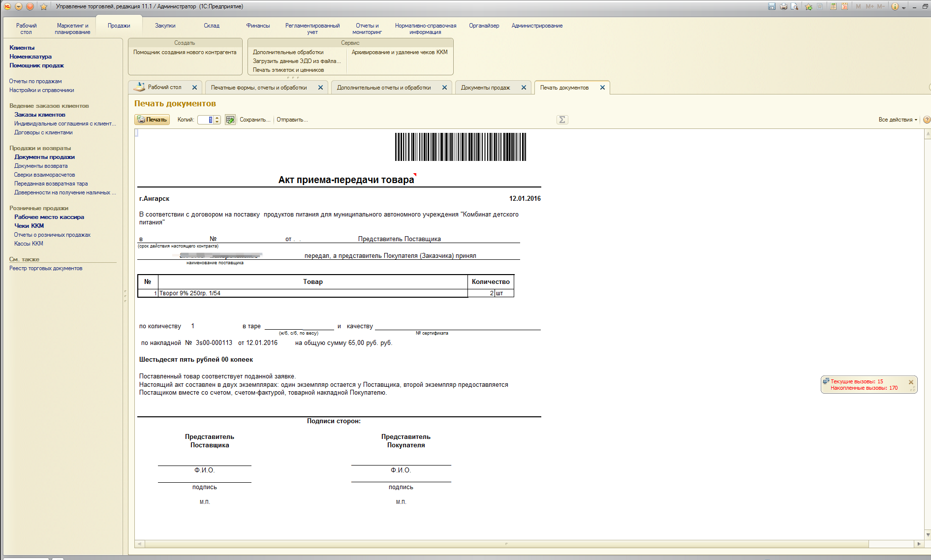
Task: Open Документы возврата link
Action: pos(41,166)
